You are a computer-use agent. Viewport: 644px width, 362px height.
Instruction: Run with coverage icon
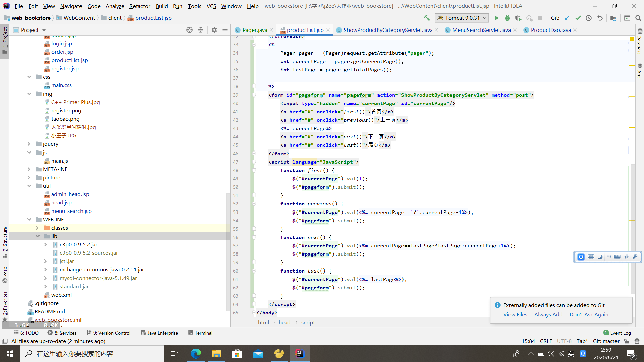point(518,18)
